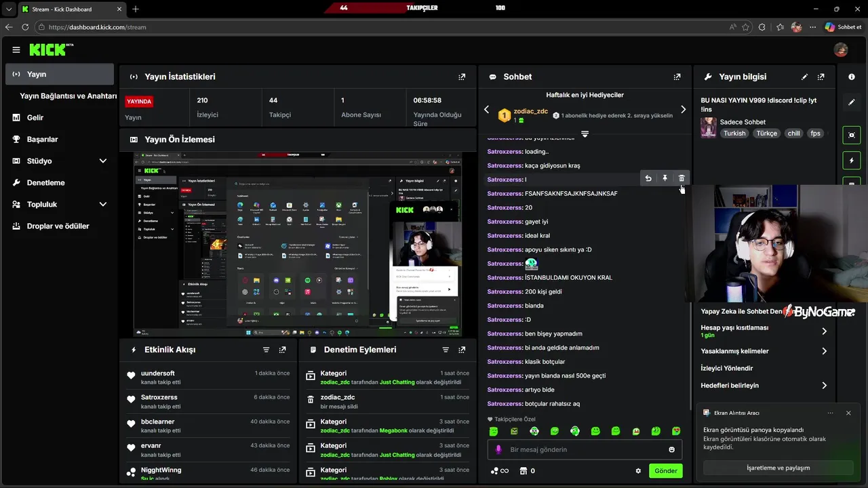Open Yasaklanmış kelimeler settings
868x488 pixels.
point(764,351)
